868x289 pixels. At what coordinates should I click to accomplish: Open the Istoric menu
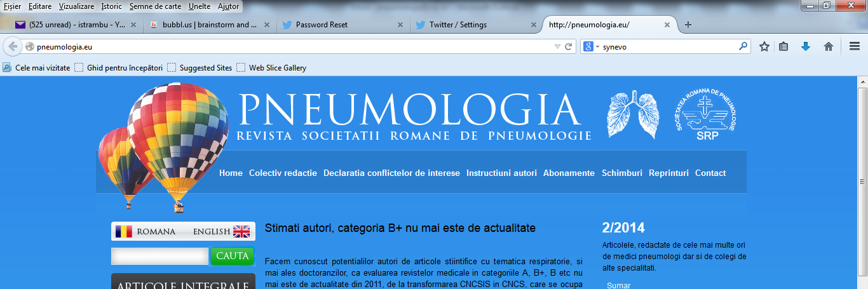(x=112, y=6)
